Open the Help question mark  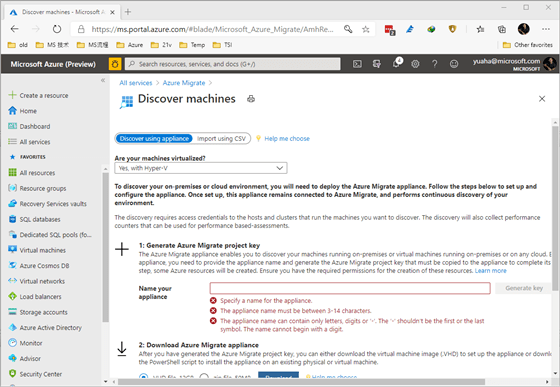tap(434, 64)
